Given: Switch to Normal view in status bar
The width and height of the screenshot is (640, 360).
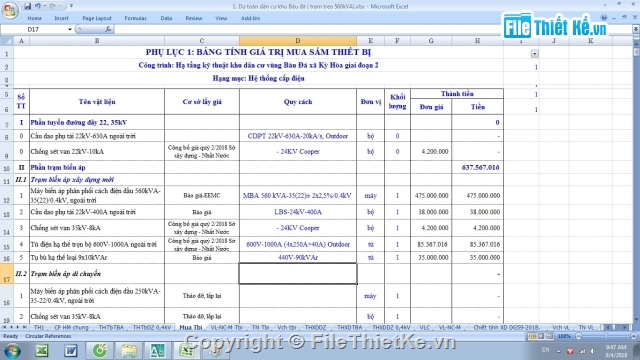Looking at the screenshot, I should tap(532, 336).
